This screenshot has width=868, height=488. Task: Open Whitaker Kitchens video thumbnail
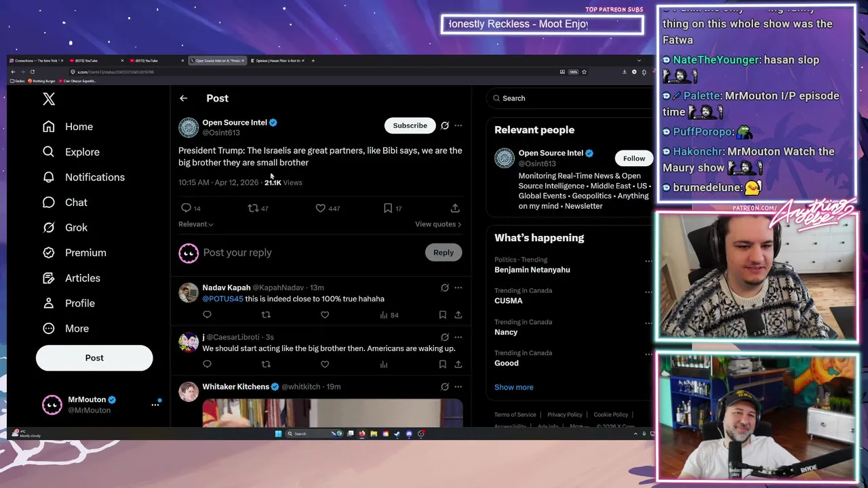pyautogui.click(x=332, y=413)
